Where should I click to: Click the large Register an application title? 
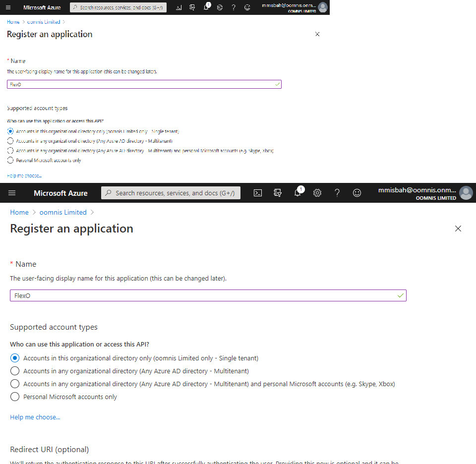(71, 229)
